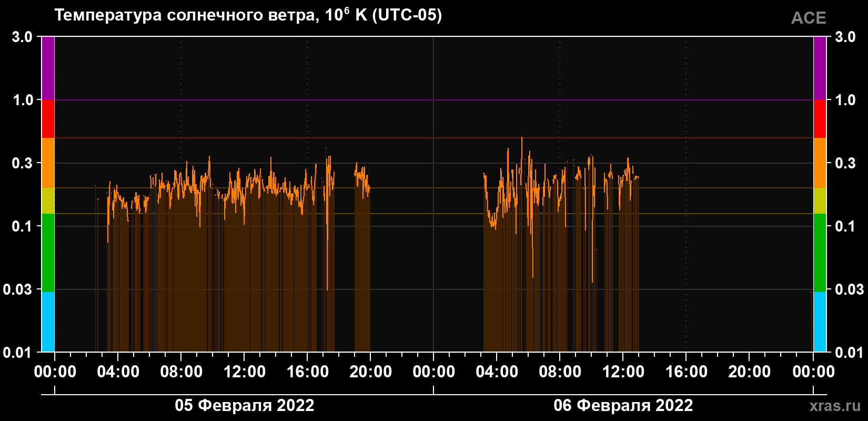The height and width of the screenshot is (421, 868).
Task: Click the chart title about solar wind temperature
Action: click(248, 15)
